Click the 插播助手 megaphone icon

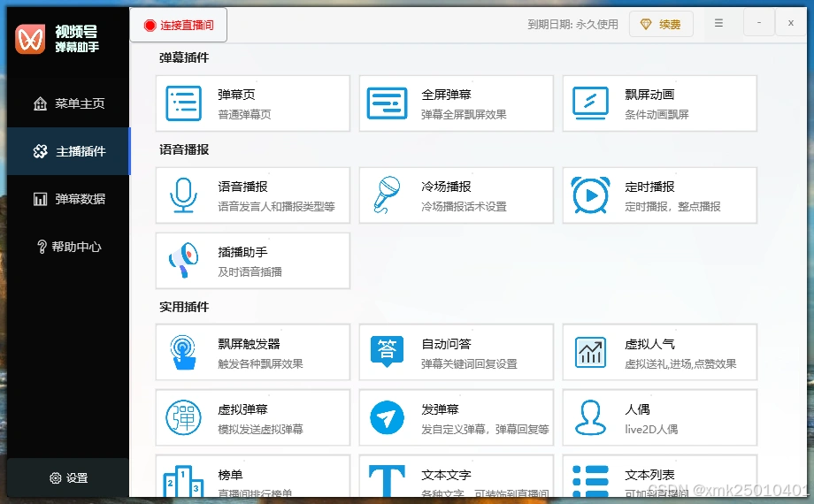pos(183,261)
